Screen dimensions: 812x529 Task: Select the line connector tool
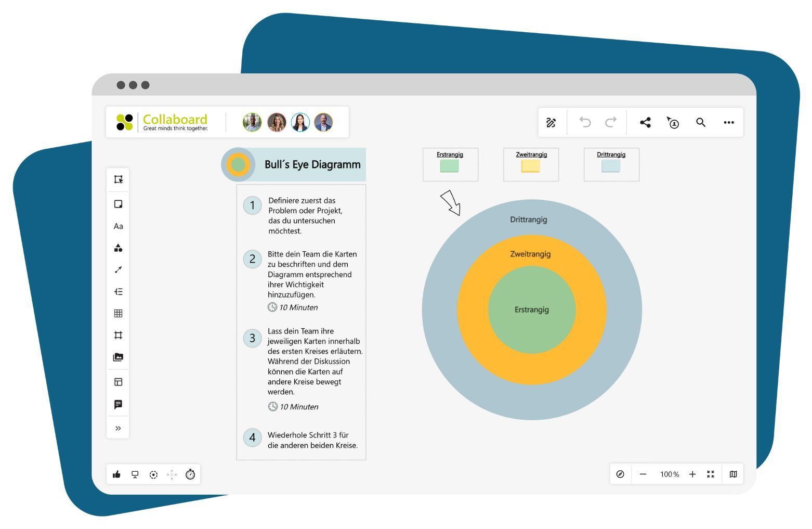(118, 269)
